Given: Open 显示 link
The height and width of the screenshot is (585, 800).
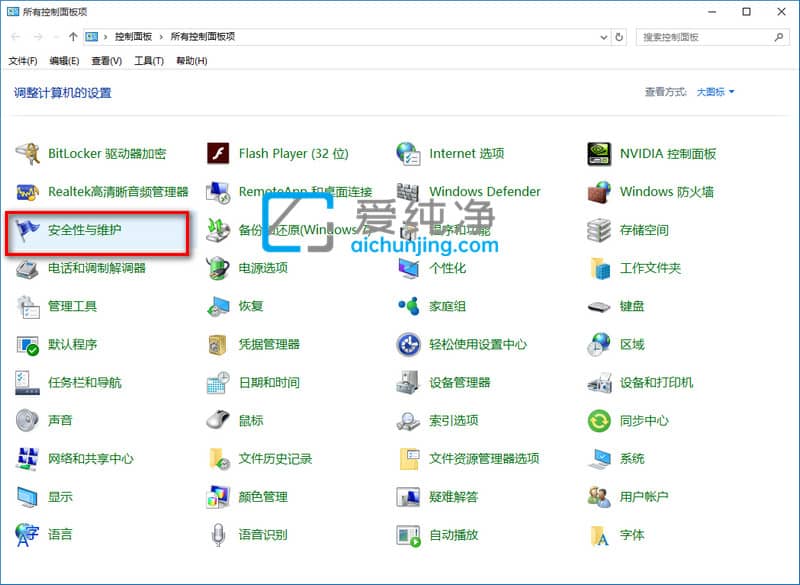Looking at the screenshot, I should pyautogui.click(x=60, y=497).
